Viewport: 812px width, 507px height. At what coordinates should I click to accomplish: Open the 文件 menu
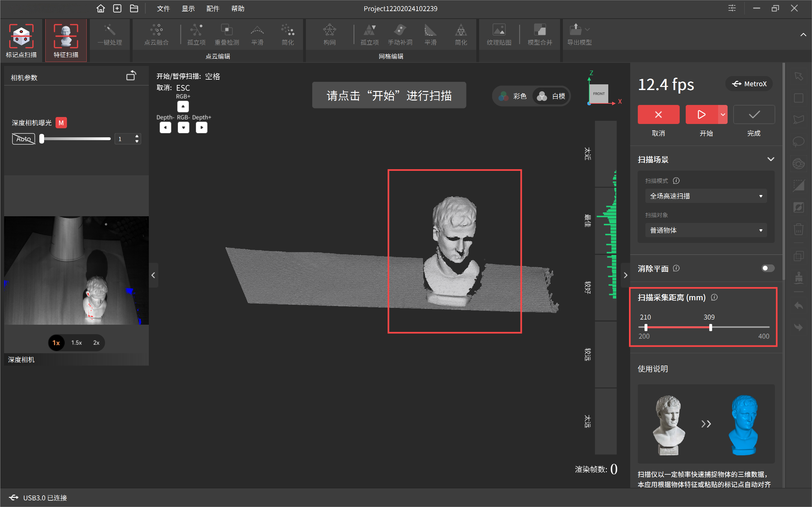click(163, 9)
